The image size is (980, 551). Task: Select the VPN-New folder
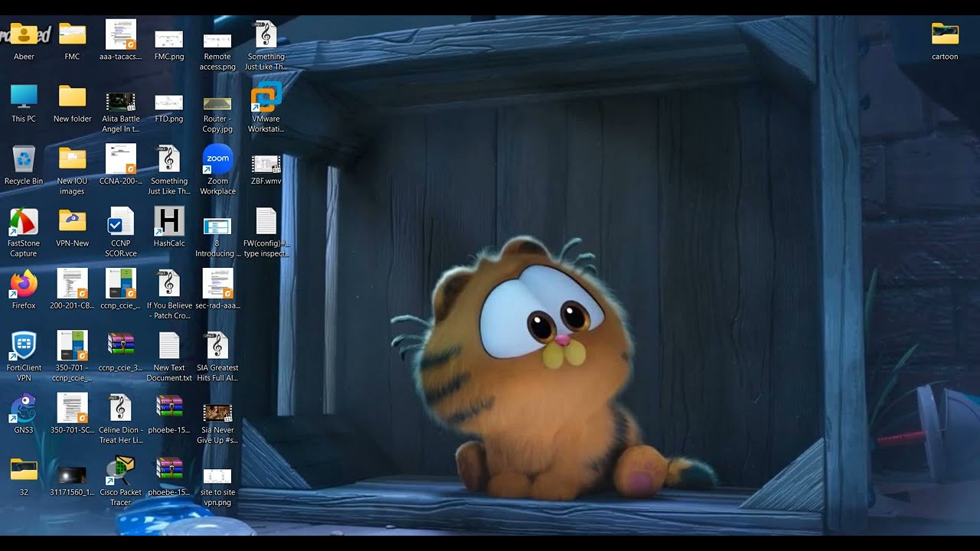(x=72, y=227)
